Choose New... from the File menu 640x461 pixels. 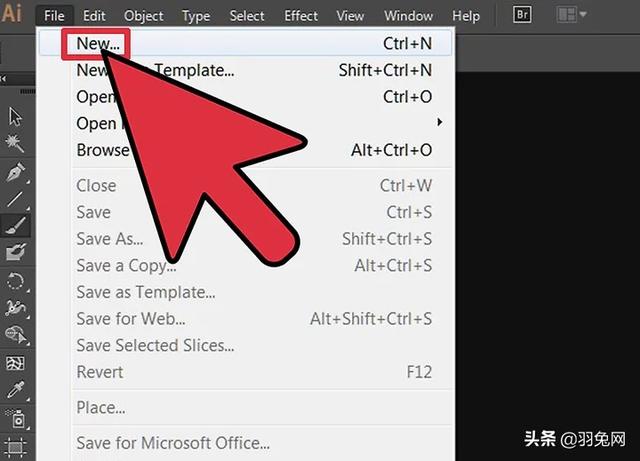[x=246, y=43]
